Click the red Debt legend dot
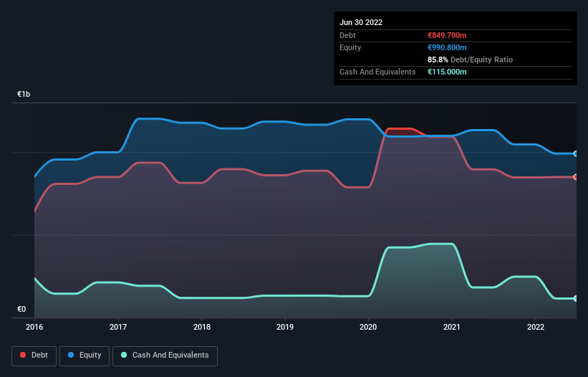Screen dimensions: 588x377 (x=23, y=355)
